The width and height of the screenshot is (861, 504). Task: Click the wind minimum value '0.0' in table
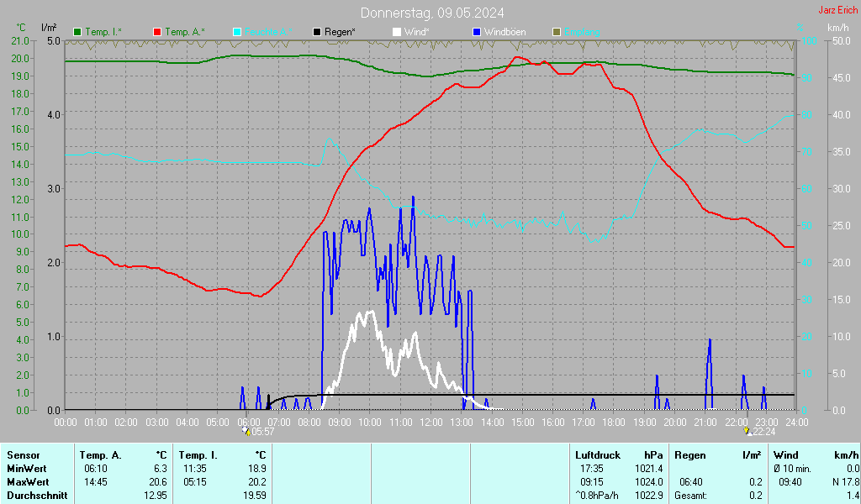coord(853,469)
